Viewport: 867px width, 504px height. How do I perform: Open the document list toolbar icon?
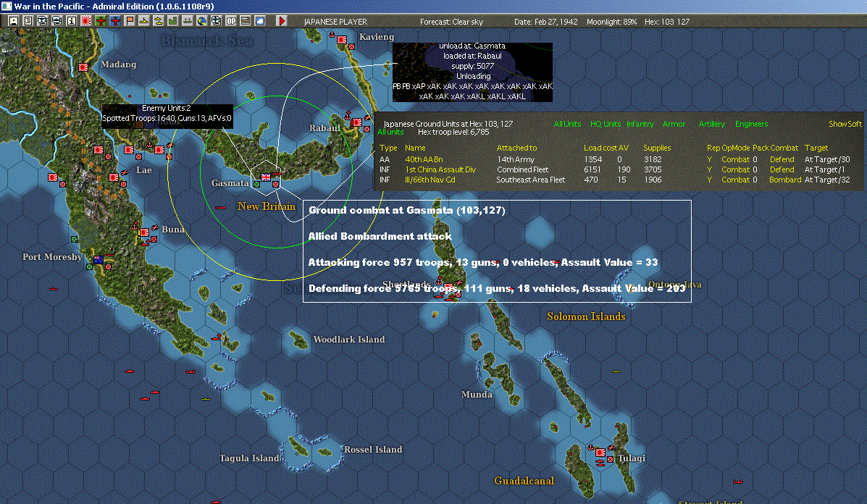[28, 21]
